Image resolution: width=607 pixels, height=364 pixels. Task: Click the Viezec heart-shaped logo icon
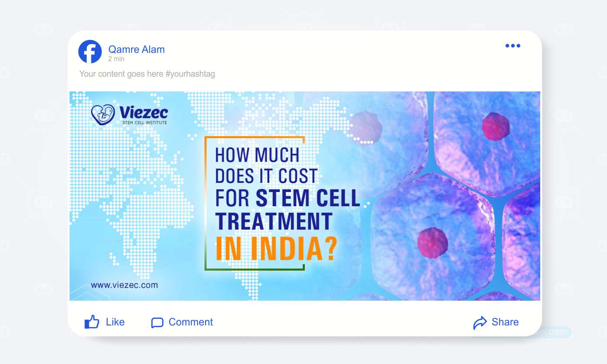103,114
